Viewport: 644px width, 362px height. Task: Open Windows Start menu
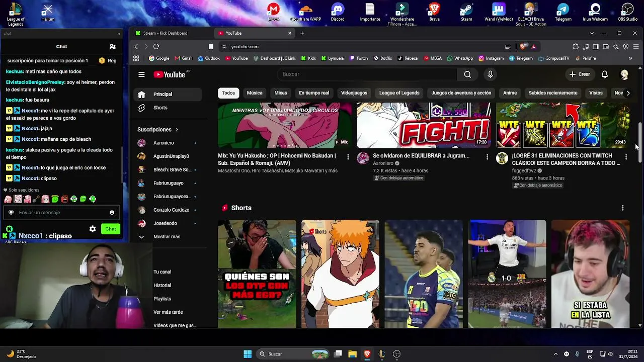tap(248, 354)
